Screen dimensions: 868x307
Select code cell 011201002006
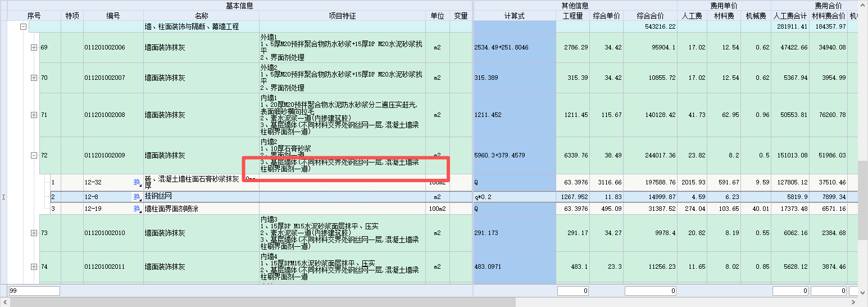coord(113,47)
